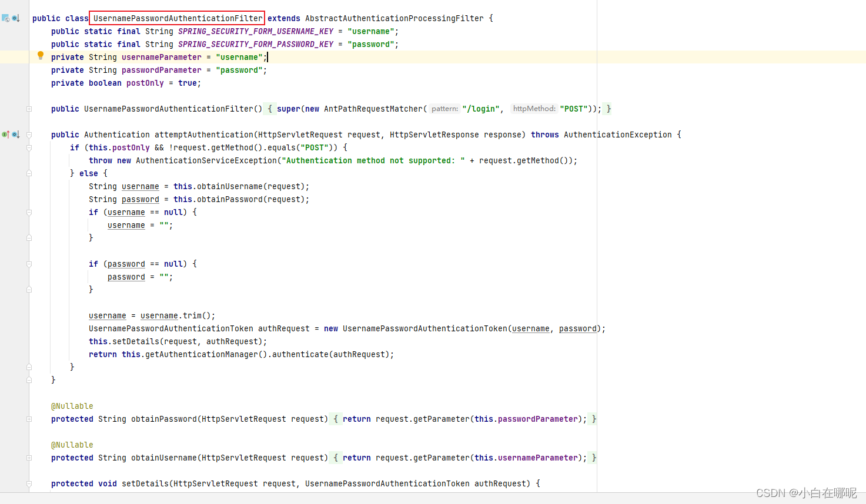Viewport: 866px width, 504px height.
Task: Click obtainUsername method name in its declaration
Action: click(164, 458)
